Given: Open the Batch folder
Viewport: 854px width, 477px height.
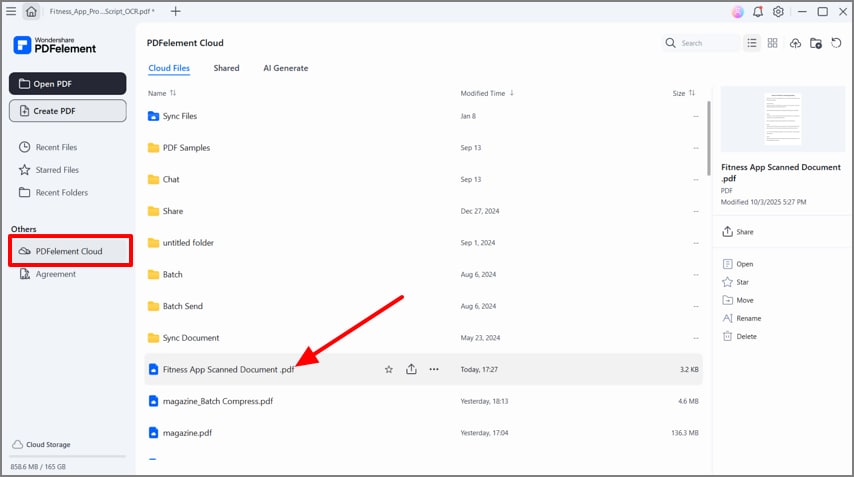Looking at the screenshot, I should tap(423, 274).
